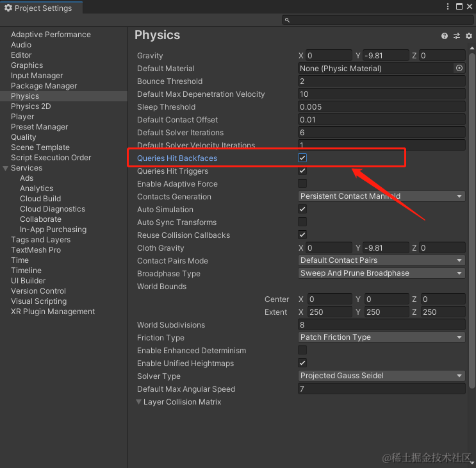This screenshot has height=468, width=476.
Task: Toggle Queries Hit Triggers checkbox
Action: coord(302,171)
